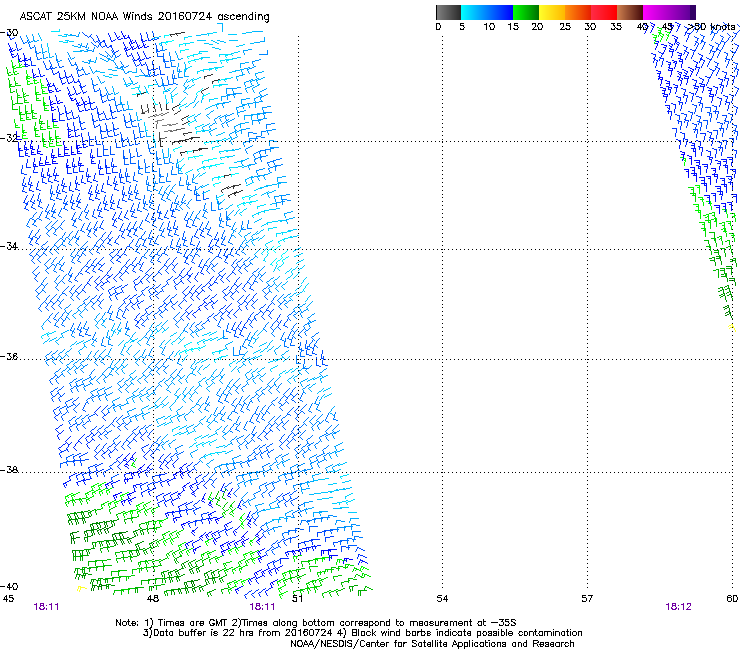Click the '25' knots legend label

(x=565, y=27)
